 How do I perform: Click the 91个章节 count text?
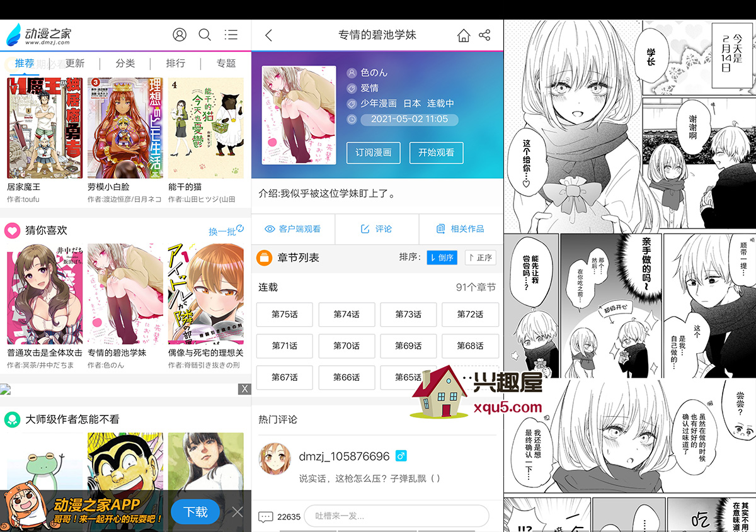point(476,287)
